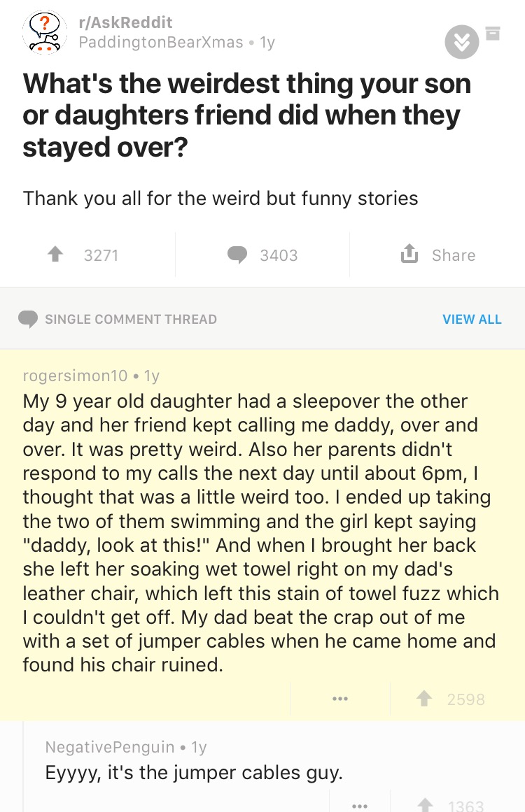Tap the SINGLE COMMENT THREAD label
Image resolution: width=525 pixels, height=812 pixels.
[131, 319]
